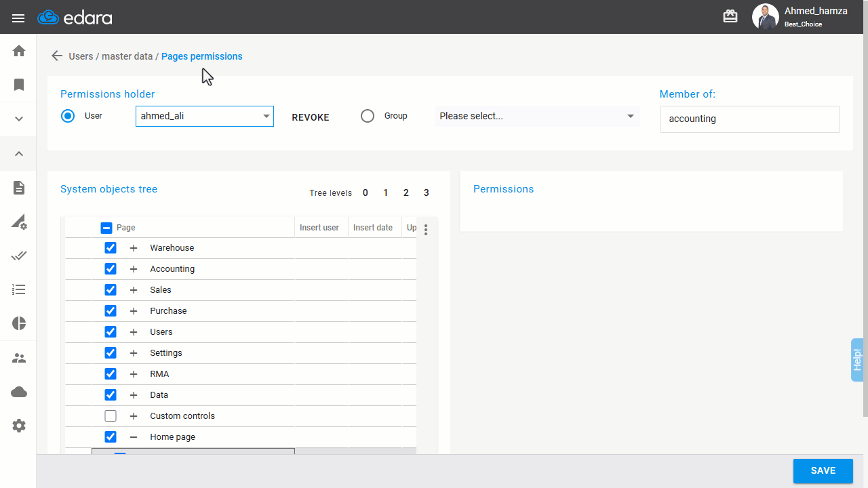Screen dimensions: 868x488
Task: Open the pie chart reports icon
Action: point(19,323)
